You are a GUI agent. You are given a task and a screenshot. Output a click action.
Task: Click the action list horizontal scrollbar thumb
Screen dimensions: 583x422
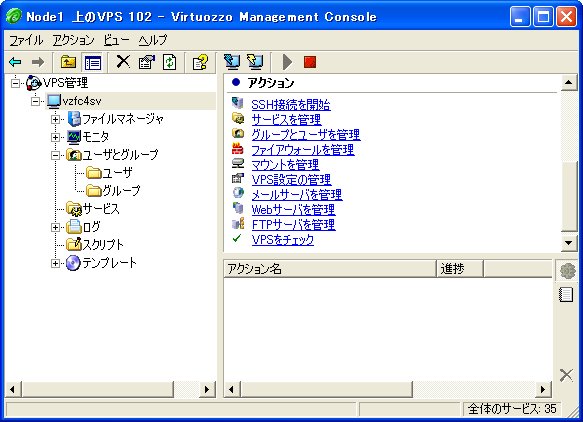326,390
